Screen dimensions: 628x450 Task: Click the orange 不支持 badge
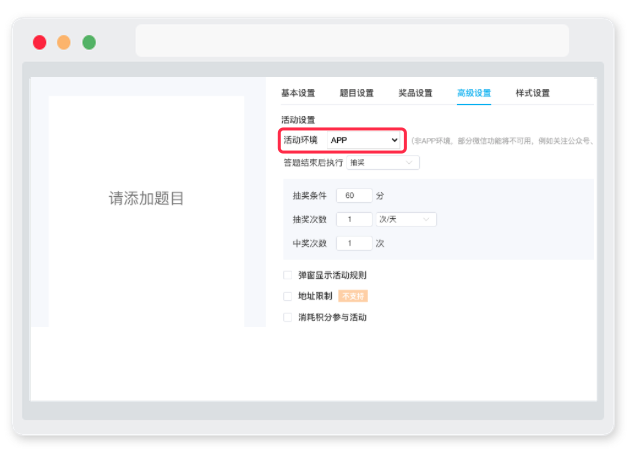pyautogui.click(x=353, y=296)
